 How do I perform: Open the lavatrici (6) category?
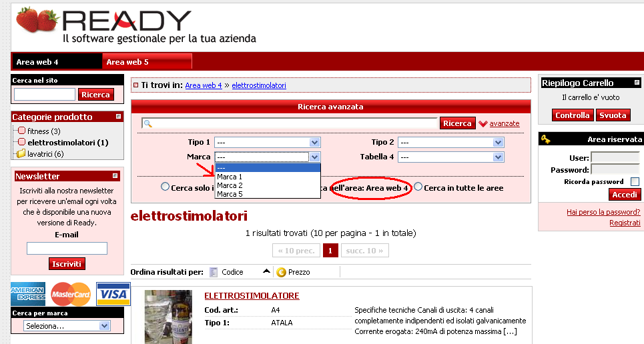pyautogui.click(x=45, y=154)
